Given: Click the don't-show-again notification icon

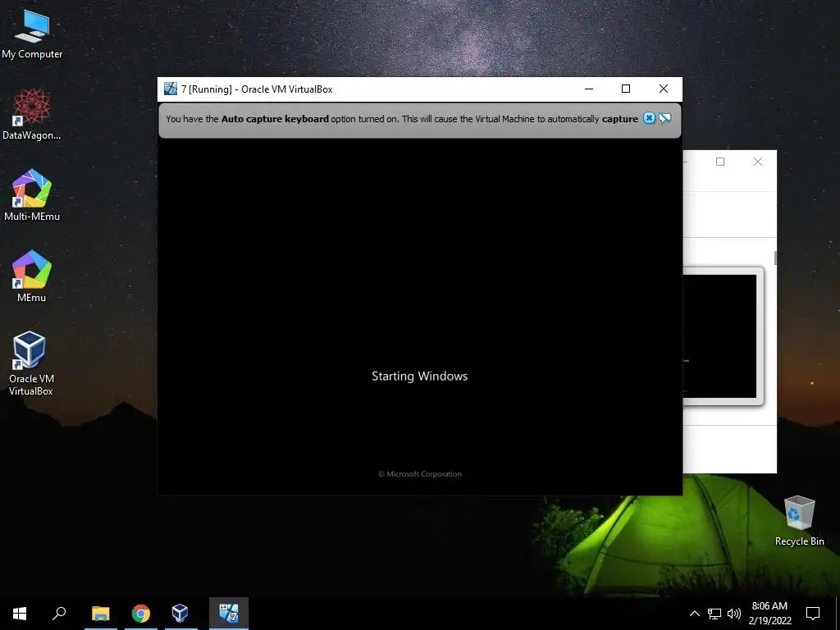Looking at the screenshot, I should [664, 118].
